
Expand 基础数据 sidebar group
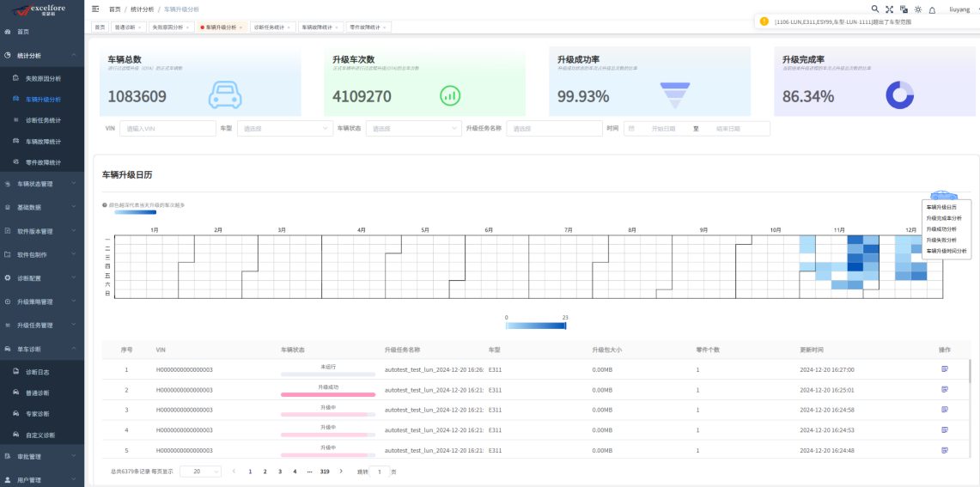point(42,207)
